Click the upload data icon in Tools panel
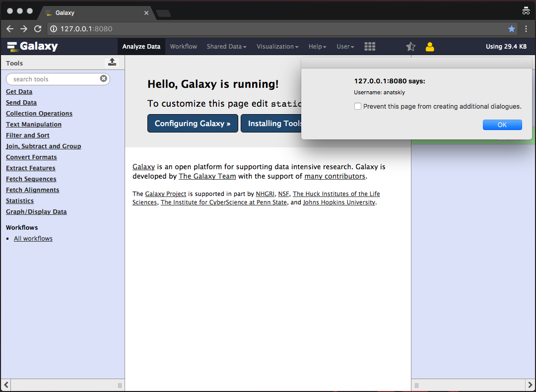536x392 pixels. [x=112, y=62]
